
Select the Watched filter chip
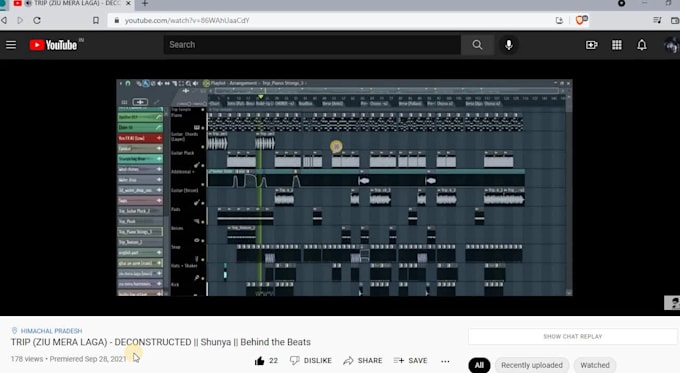pos(595,365)
